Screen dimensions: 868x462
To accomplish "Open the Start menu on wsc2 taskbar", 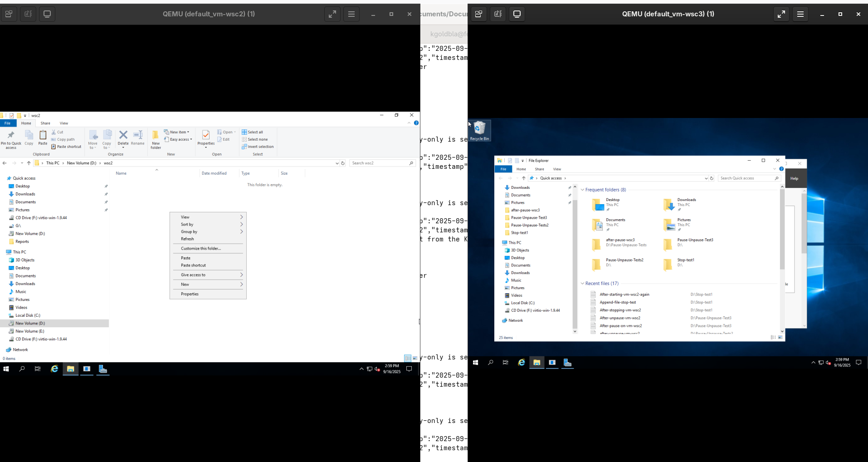I will tap(6, 369).
